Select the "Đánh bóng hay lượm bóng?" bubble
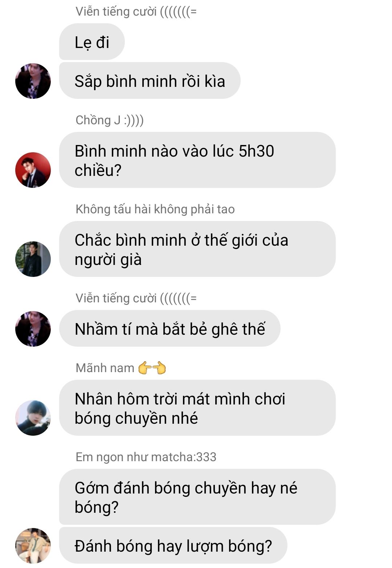 tap(173, 545)
